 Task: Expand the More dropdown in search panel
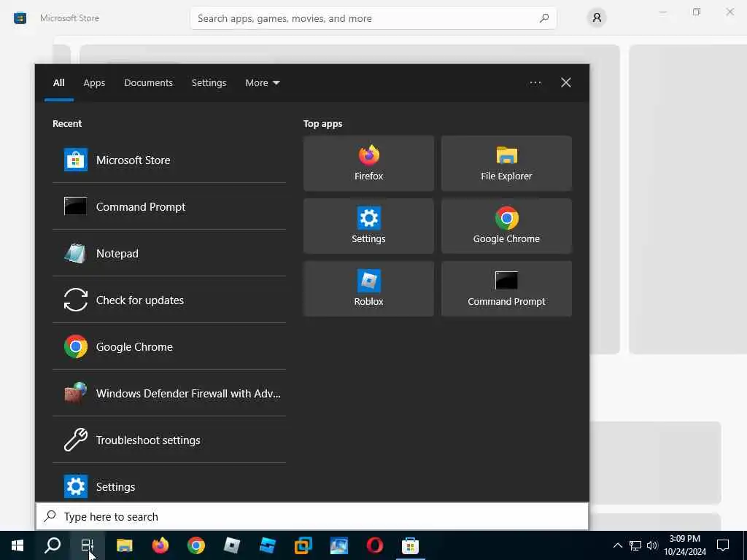(x=263, y=83)
